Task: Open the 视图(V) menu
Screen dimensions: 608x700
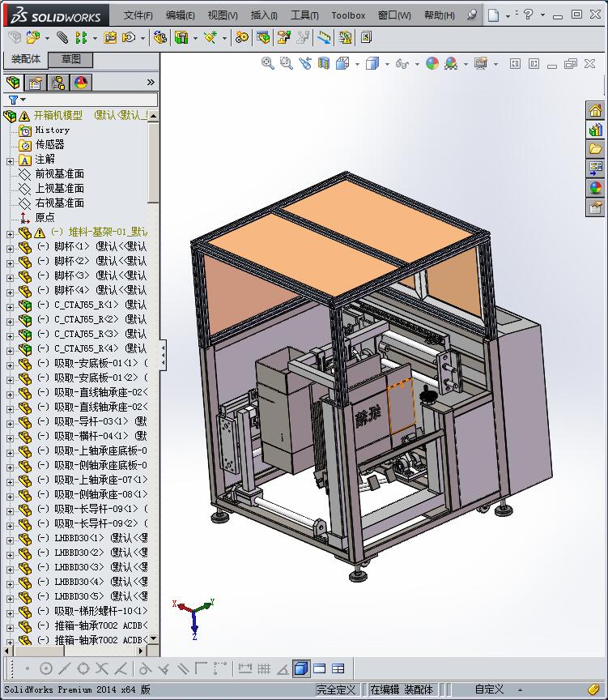Action: point(223,15)
